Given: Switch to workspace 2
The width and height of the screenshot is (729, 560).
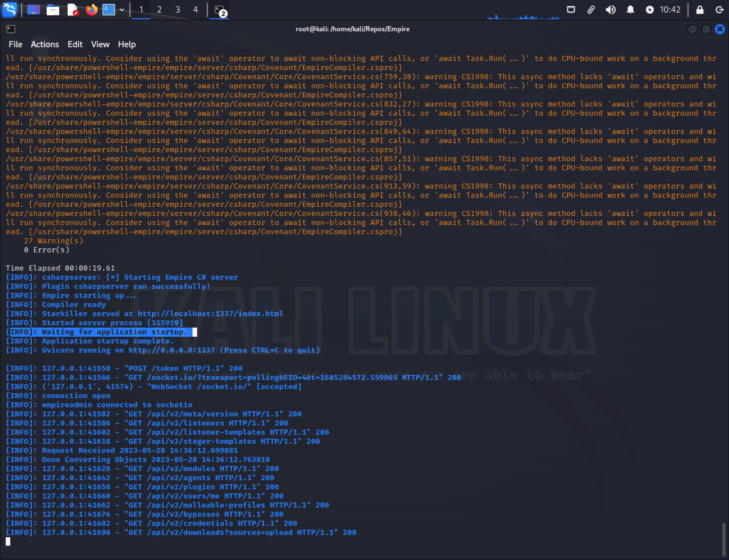Looking at the screenshot, I should (x=159, y=10).
